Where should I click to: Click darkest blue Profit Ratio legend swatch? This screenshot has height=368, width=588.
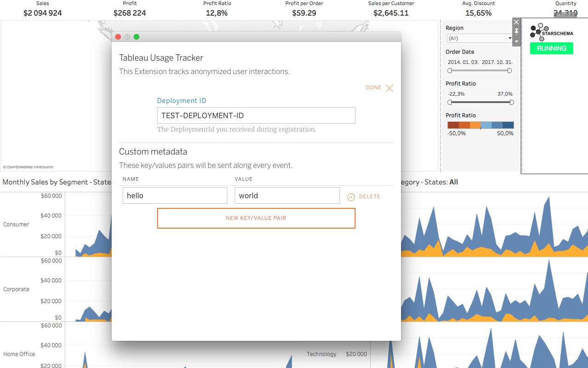[508, 125]
